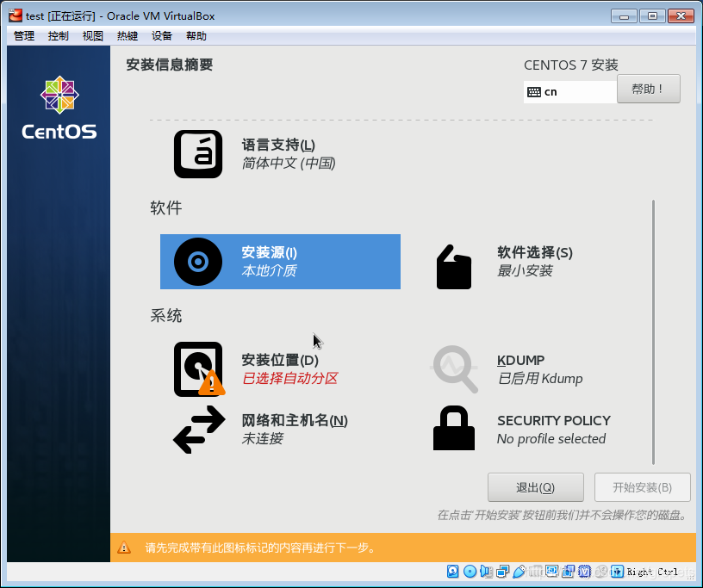Screen dimensions: 703x588
Task: Click VirtualBox hard disk activity status icon
Action: pos(453,571)
